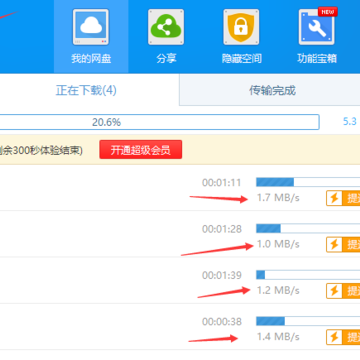The width and height of the screenshot is (360, 360).
Task: Select the remaining time 00:01:39
Action: tap(222, 275)
